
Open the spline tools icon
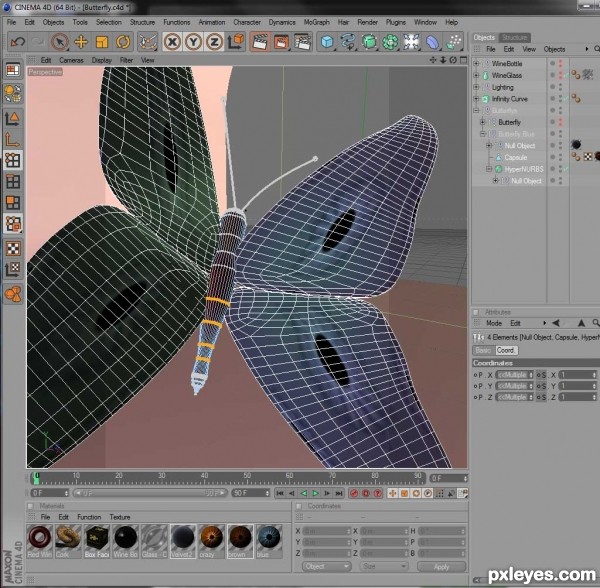tap(348, 42)
